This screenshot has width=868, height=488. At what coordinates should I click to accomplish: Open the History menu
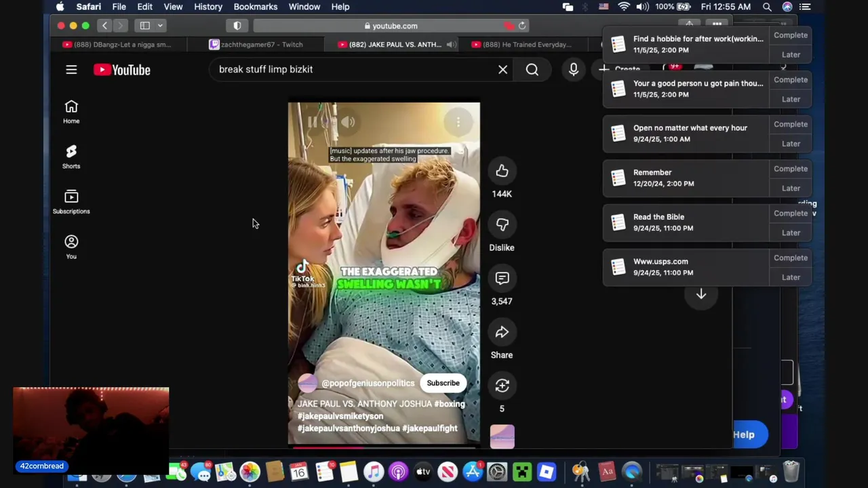coord(208,7)
